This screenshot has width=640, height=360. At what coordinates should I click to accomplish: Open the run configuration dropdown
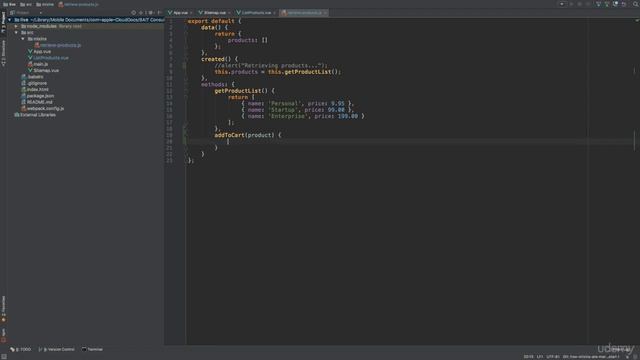tap(562, 4)
